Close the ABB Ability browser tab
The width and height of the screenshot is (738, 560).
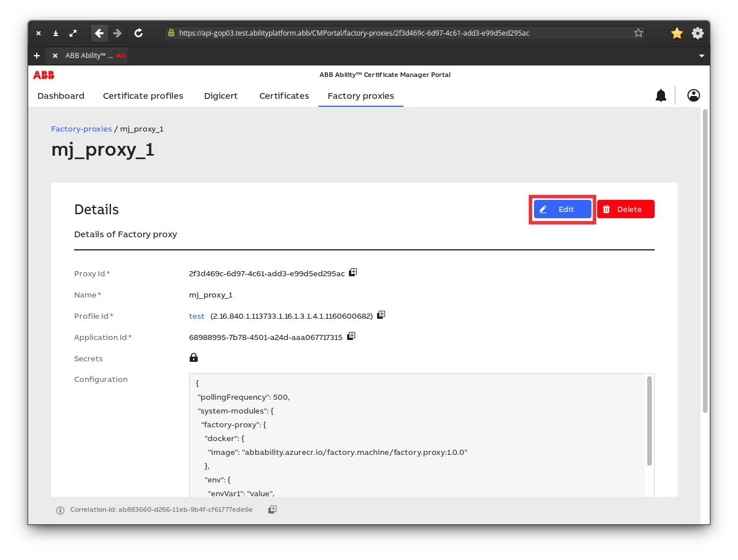tap(55, 56)
